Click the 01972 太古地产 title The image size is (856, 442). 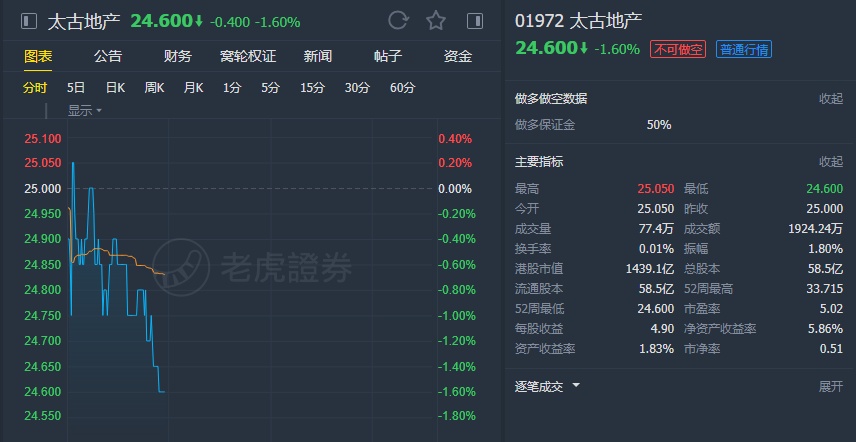pyautogui.click(x=579, y=21)
